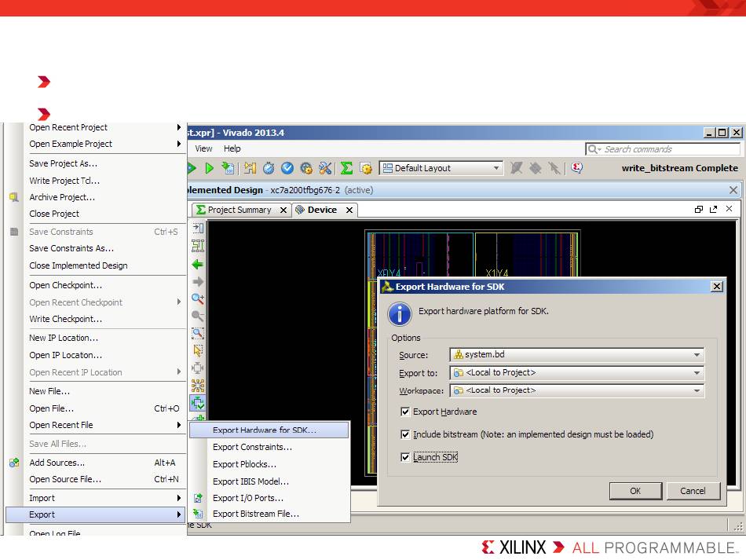The height and width of the screenshot is (560, 746).
Task: Choose Export IBIS Model menu item
Action: pos(269,481)
